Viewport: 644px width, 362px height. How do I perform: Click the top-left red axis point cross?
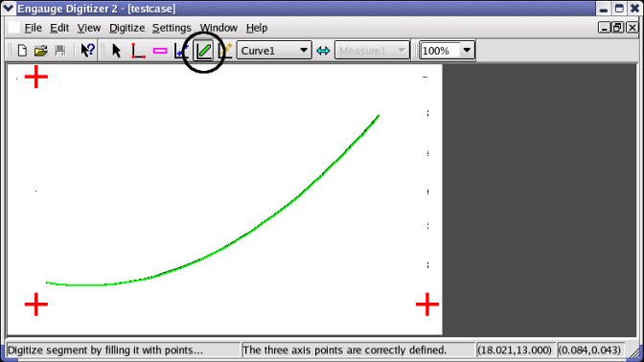click(36, 77)
